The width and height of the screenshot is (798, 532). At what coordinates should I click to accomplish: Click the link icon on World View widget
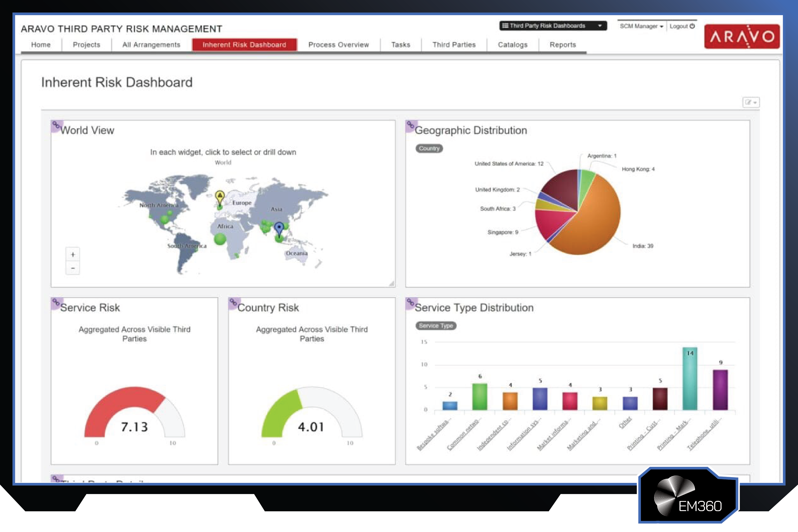click(56, 126)
